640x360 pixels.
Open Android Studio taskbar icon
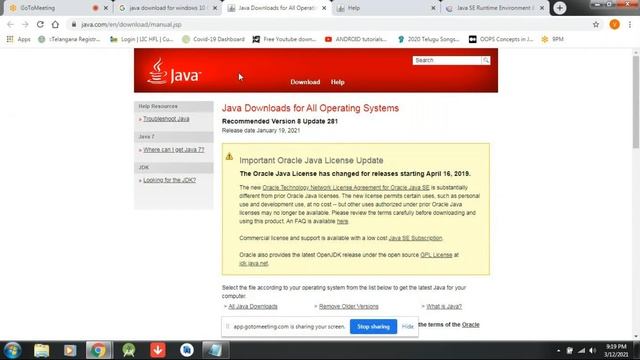[x=129, y=350]
